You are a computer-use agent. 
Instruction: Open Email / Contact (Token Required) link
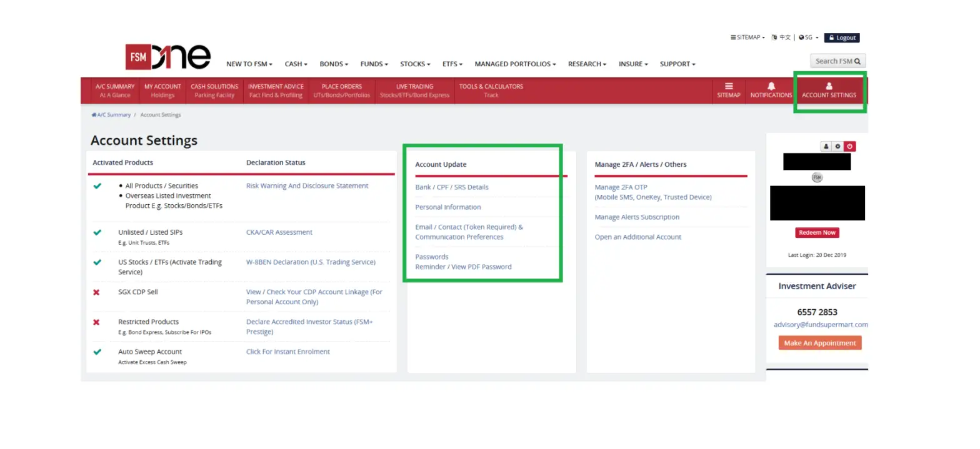(469, 232)
